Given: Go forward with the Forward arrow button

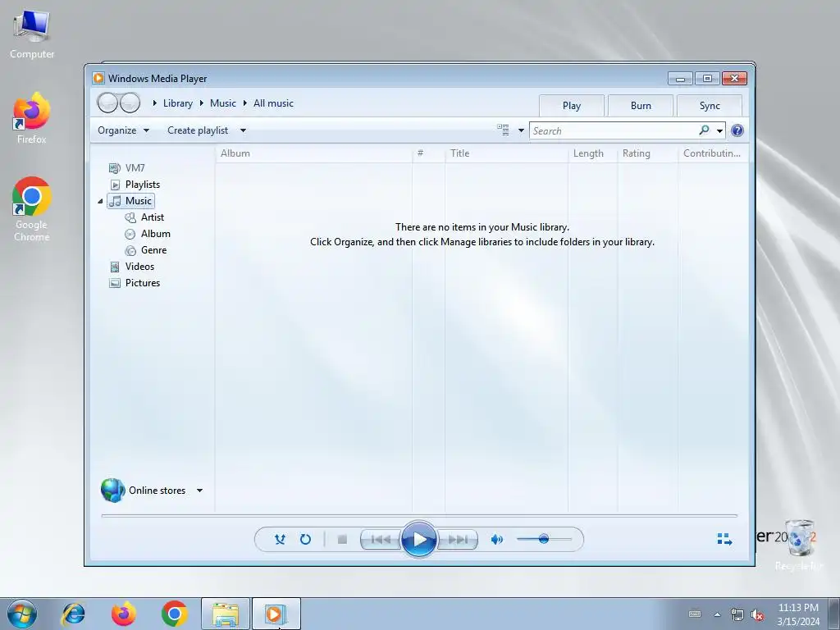Looking at the screenshot, I should tap(130, 103).
